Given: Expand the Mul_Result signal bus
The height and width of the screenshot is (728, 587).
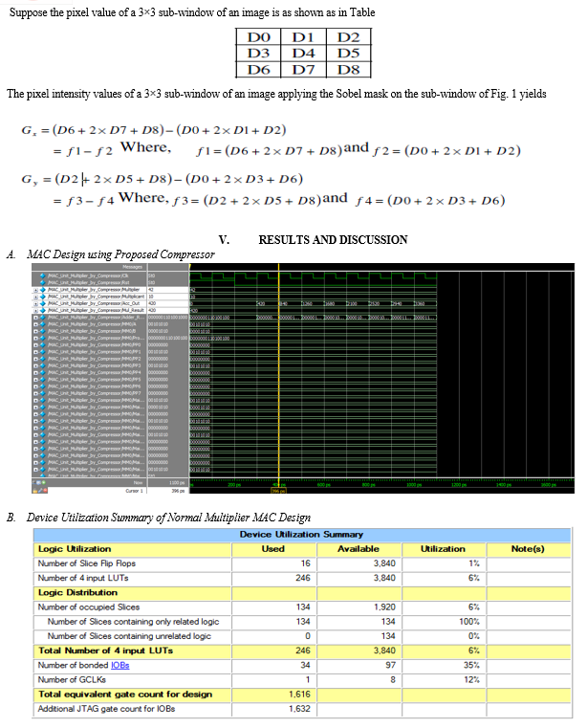Looking at the screenshot, I should (x=36, y=310).
